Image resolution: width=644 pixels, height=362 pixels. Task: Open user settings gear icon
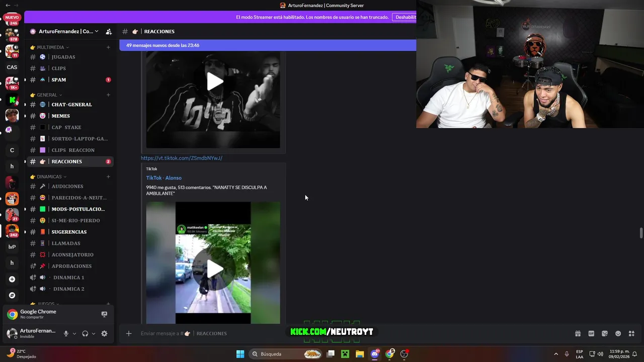(104, 333)
